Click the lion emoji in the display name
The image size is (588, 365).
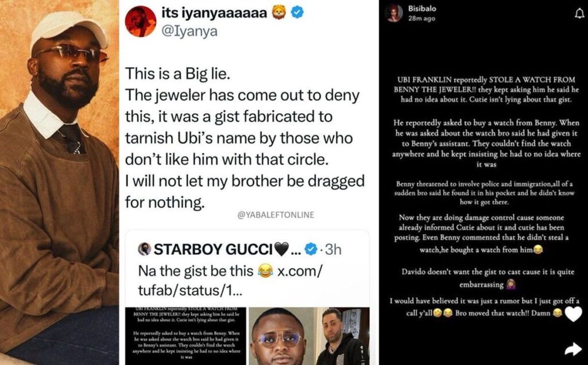pyautogui.click(x=279, y=13)
